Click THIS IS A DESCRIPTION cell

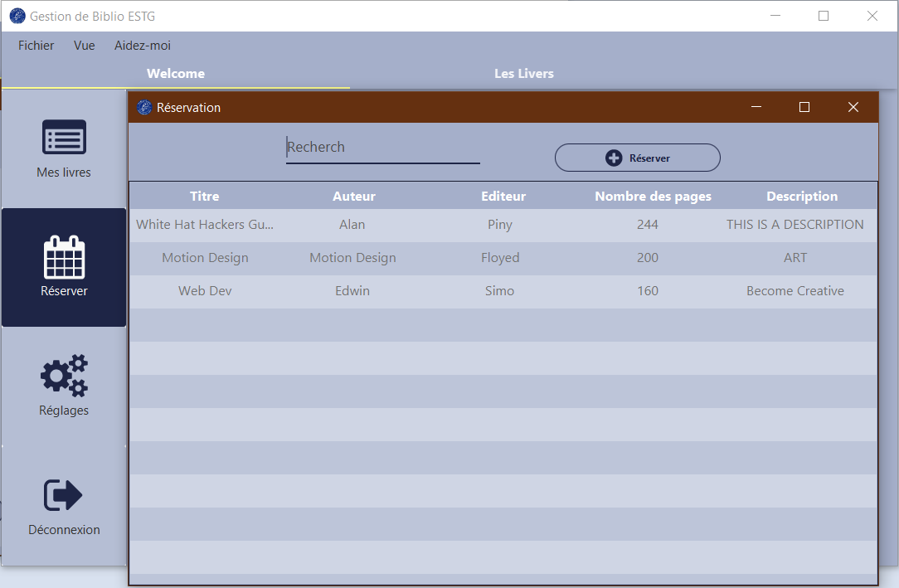(x=795, y=225)
